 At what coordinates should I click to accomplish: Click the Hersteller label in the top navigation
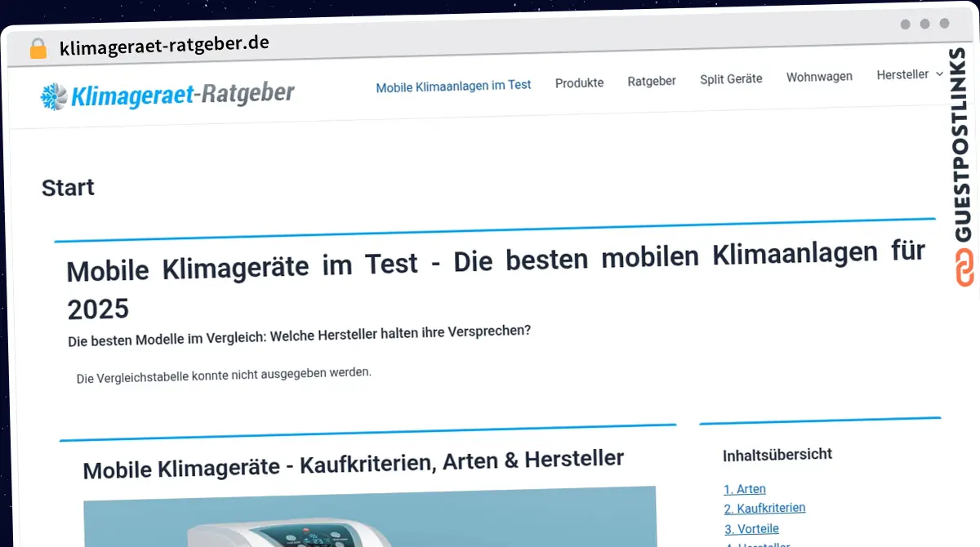coord(902,75)
